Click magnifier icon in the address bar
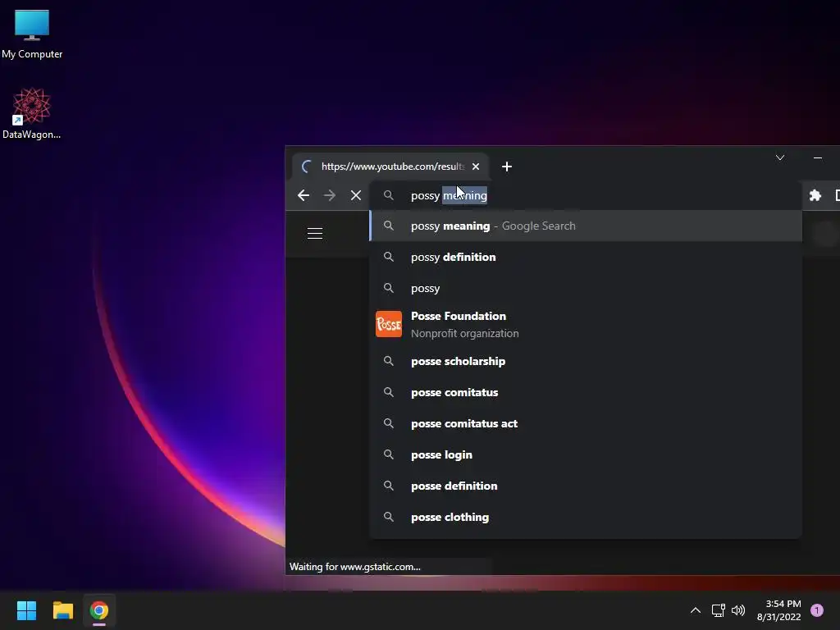Screen dimensions: 840x630 [x=389, y=195]
